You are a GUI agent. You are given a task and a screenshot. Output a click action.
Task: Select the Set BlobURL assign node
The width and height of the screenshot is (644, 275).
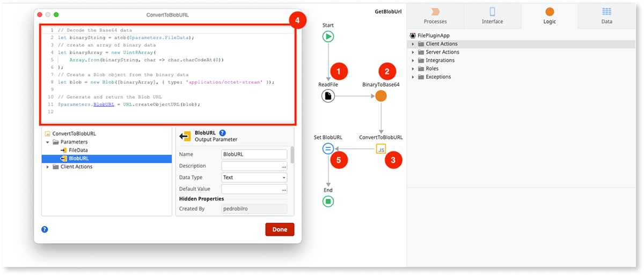click(x=328, y=149)
